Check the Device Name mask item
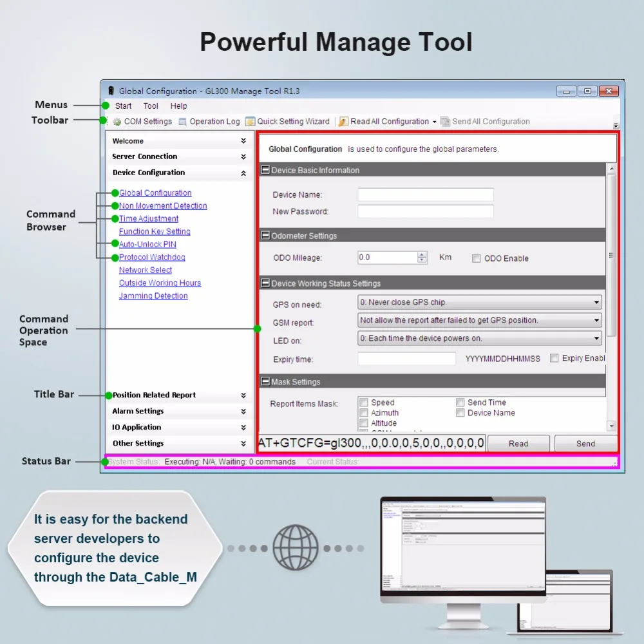This screenshot has height=644, width=644. pos(460,412)
